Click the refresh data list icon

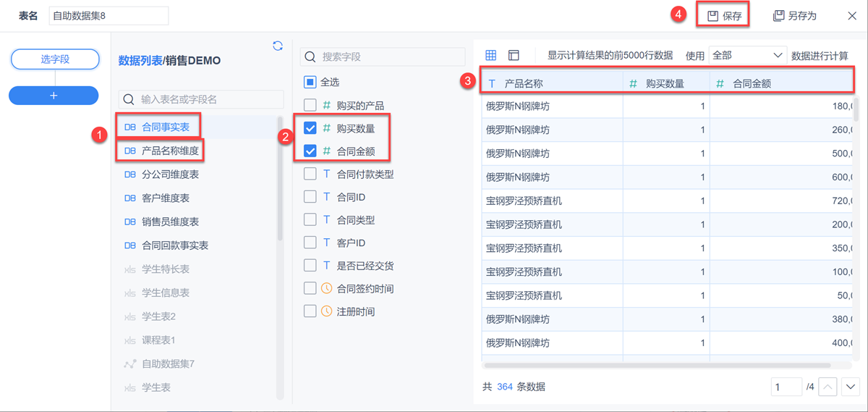[278, 46]
